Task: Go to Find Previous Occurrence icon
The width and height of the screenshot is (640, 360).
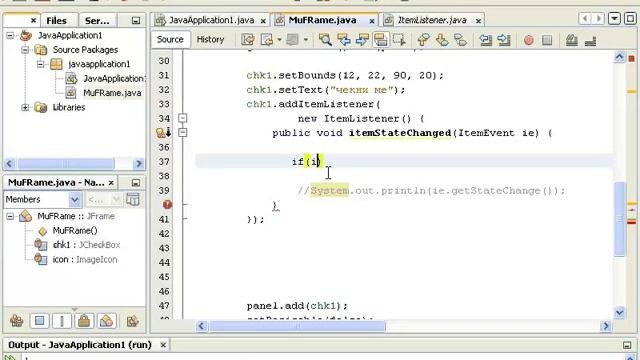Action: click(x=344, y=40)
